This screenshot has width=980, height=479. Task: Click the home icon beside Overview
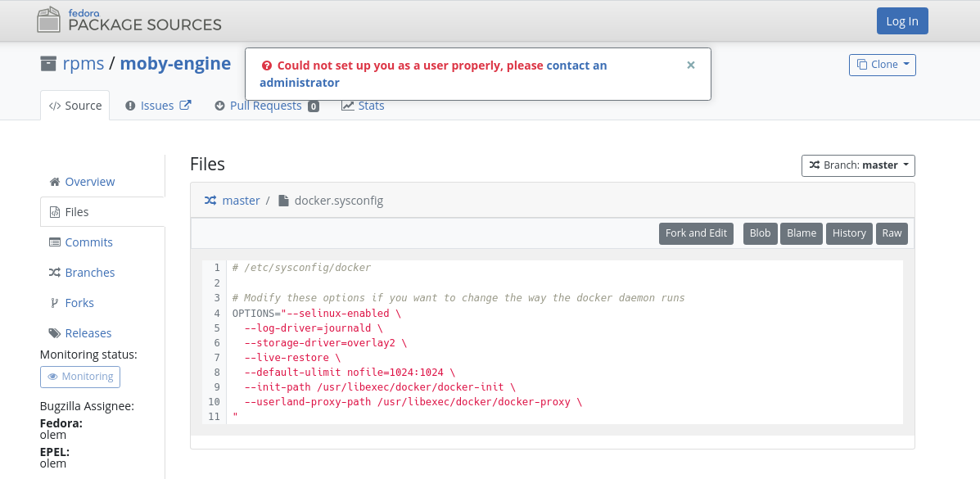(55, 182)
